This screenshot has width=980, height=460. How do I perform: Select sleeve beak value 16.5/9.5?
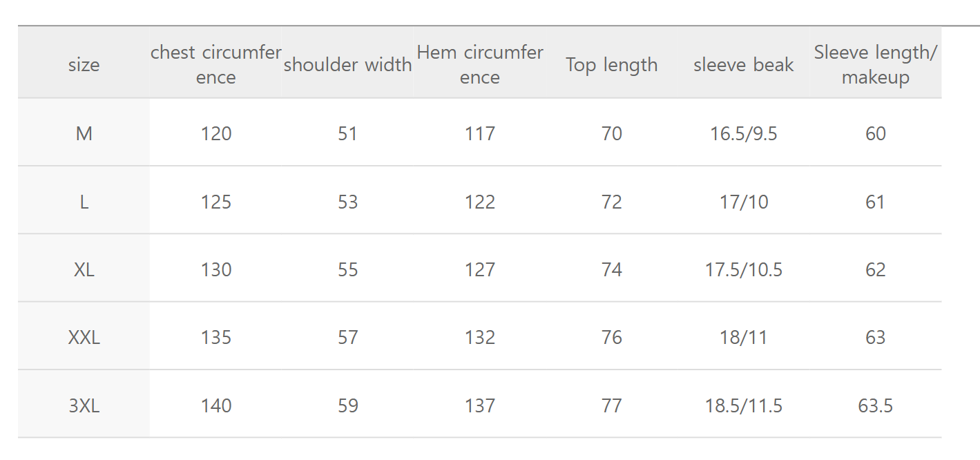tap(744, 133)
